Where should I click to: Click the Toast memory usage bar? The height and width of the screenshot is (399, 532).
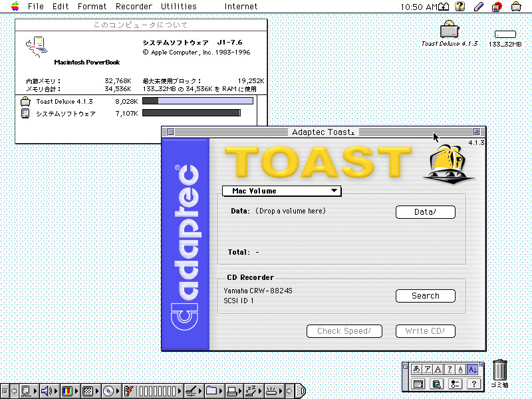(198, 101)
